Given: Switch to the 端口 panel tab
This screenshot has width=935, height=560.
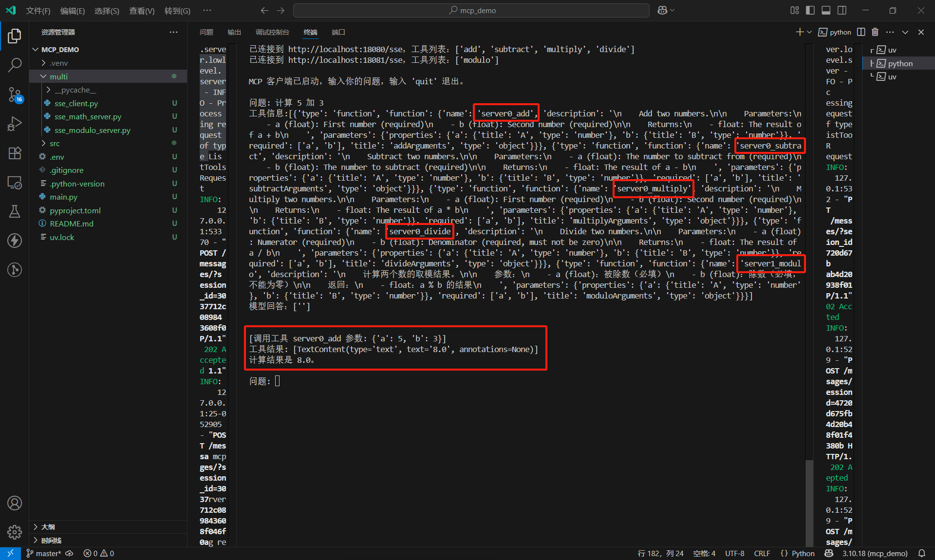Looking at the screenshot, I should (x=338, y=32).
